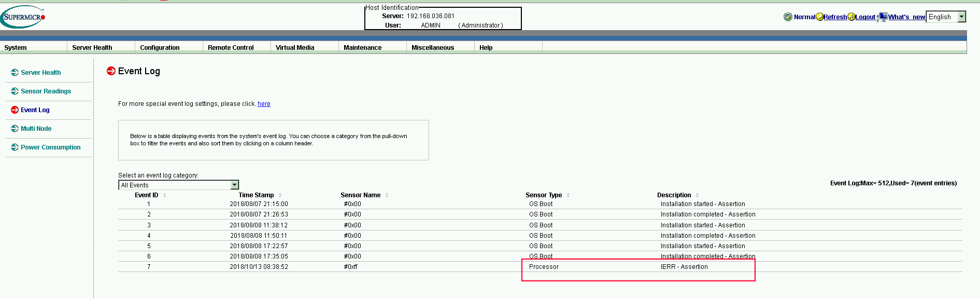The width and height of the screenshot is (980, 299).
Task: Open the Sensor Readings sidebar link
Action: [46, 91]
